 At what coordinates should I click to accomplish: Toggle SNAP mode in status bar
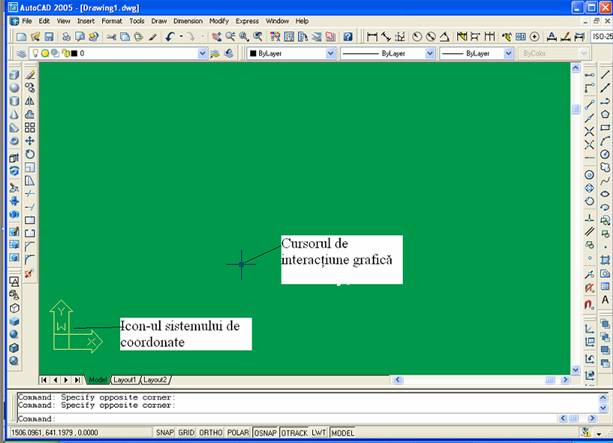[x=165, y=433]
